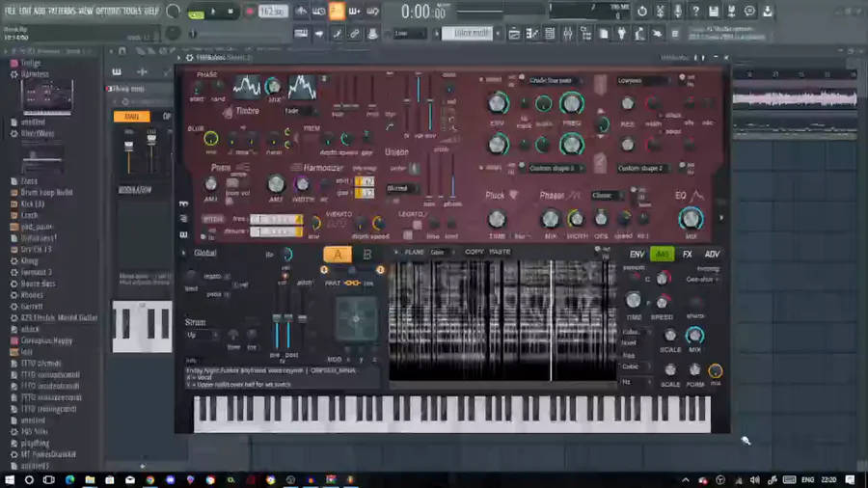Click the download export icon

tap(768, 11)
